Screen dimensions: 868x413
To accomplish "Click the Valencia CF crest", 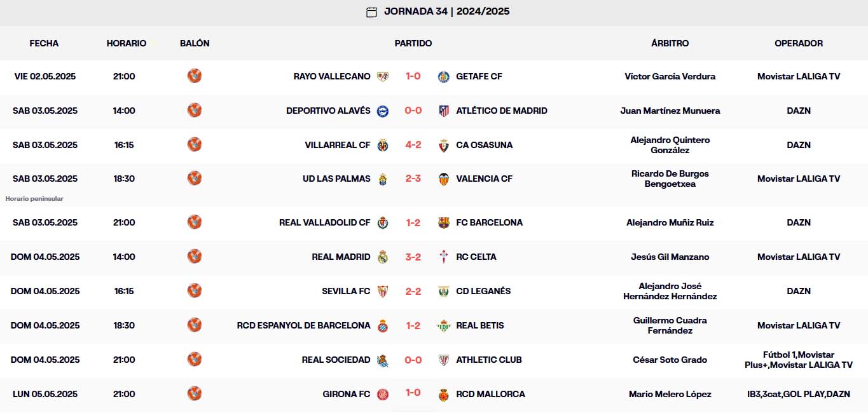I will (x=443, y=179).
